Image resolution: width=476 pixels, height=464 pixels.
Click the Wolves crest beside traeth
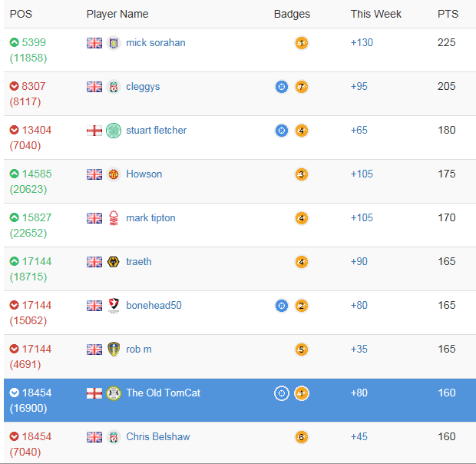click(114, 262)
